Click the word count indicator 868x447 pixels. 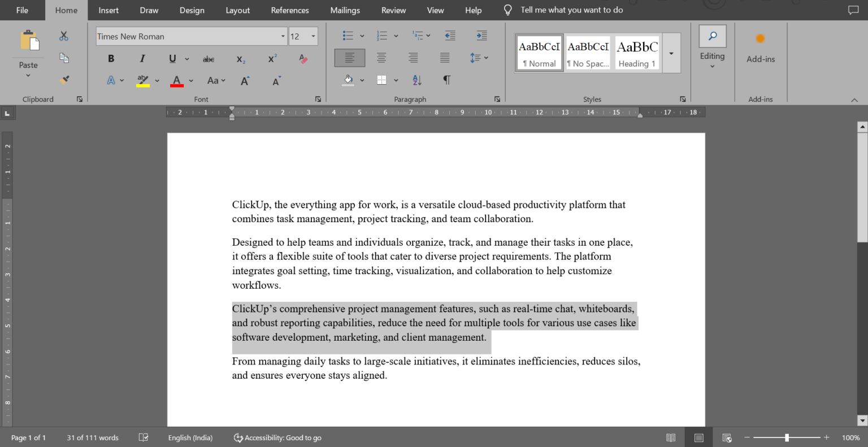click(x=92, y=437)
